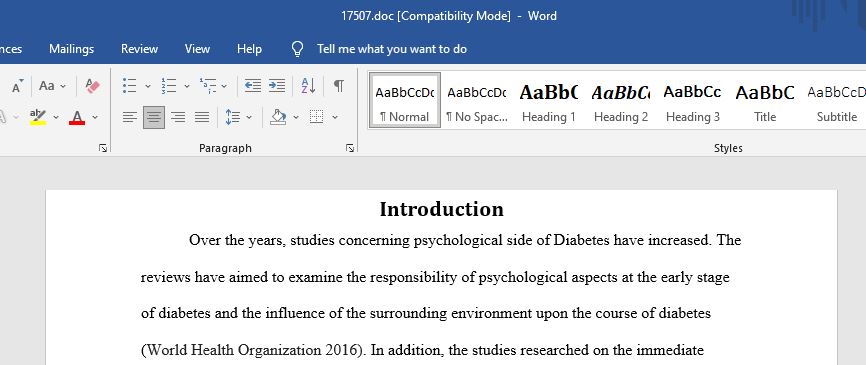Apply the Heading 1 style
This screenshot has height=365, width=866.
[x=548, y=100]
